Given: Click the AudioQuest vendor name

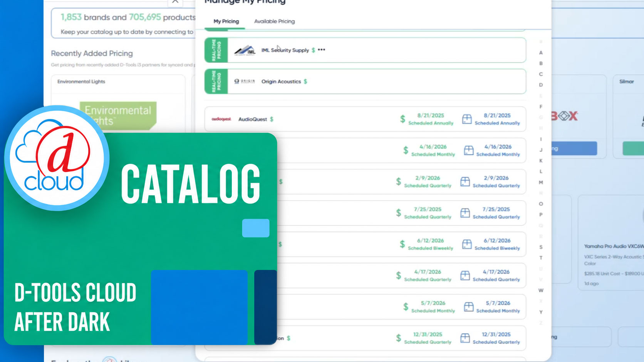Looking at the screenshot, I should pyautogui.click(x=253, y=119).
